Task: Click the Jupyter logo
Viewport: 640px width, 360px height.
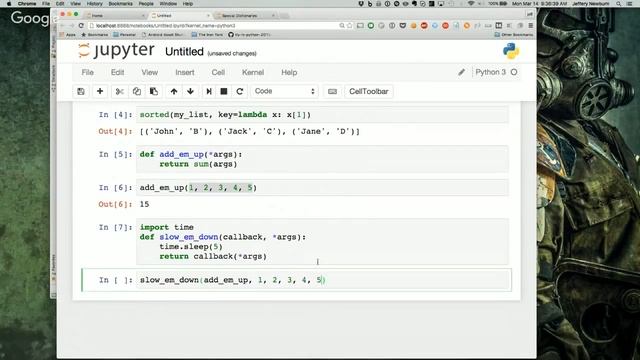Action: (116, 51)
